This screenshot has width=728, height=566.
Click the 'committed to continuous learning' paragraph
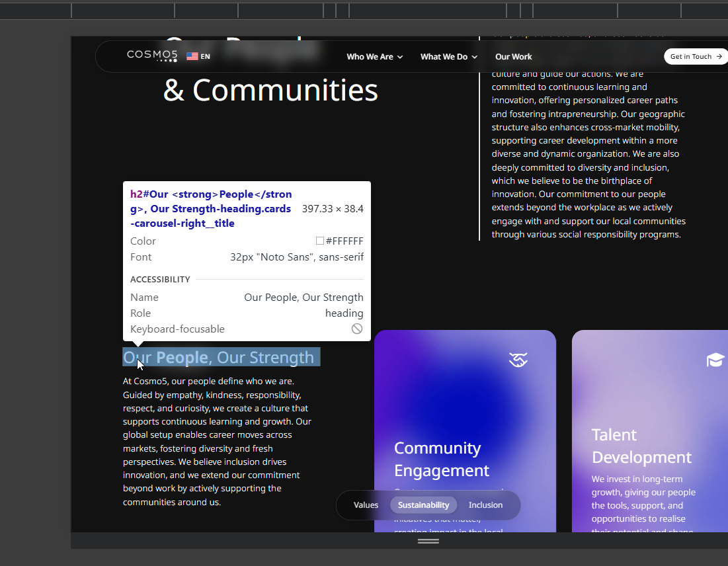(x=588, y=153)
